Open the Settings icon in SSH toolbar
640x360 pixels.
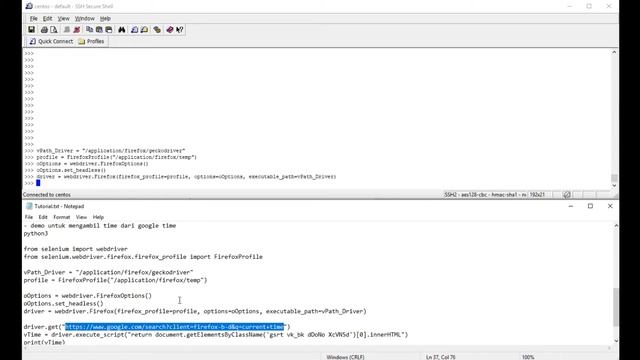coord(157,30)
